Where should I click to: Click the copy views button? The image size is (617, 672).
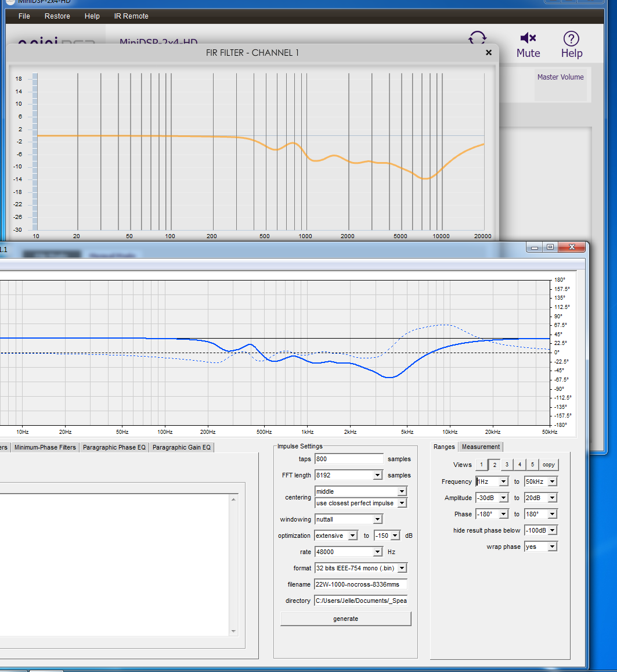point(549,465)
